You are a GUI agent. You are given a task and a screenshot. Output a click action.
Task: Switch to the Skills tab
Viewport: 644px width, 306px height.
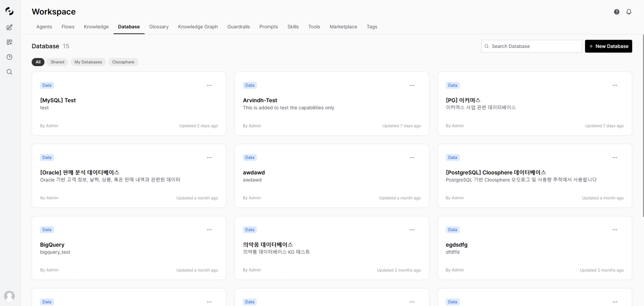tap(293, 27)
